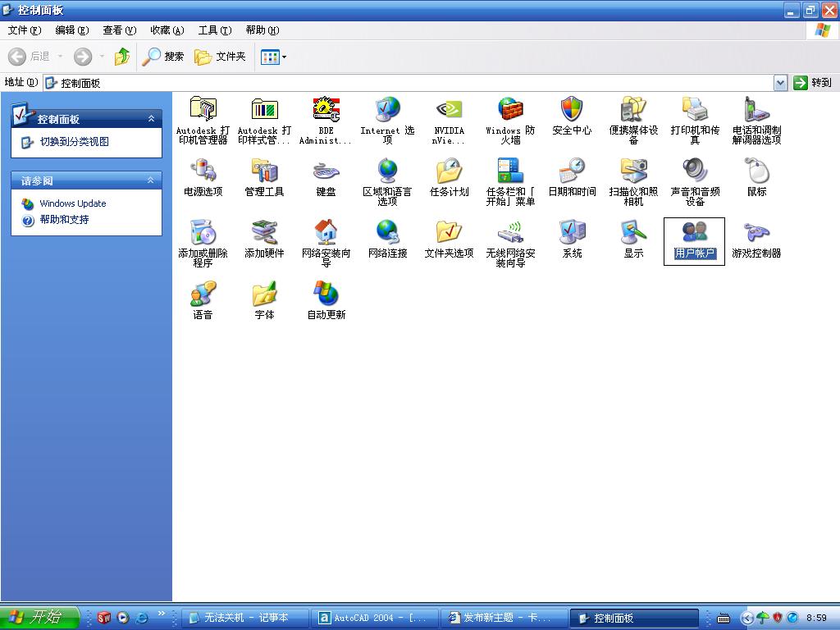Click the 搜索 toolbar button

pyautogui.click(x=163, y=57)
